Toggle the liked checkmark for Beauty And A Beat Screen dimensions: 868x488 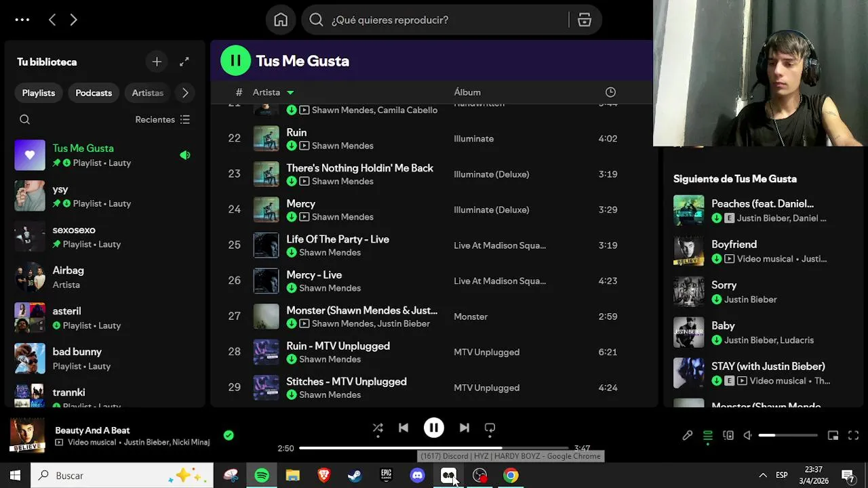229,435
